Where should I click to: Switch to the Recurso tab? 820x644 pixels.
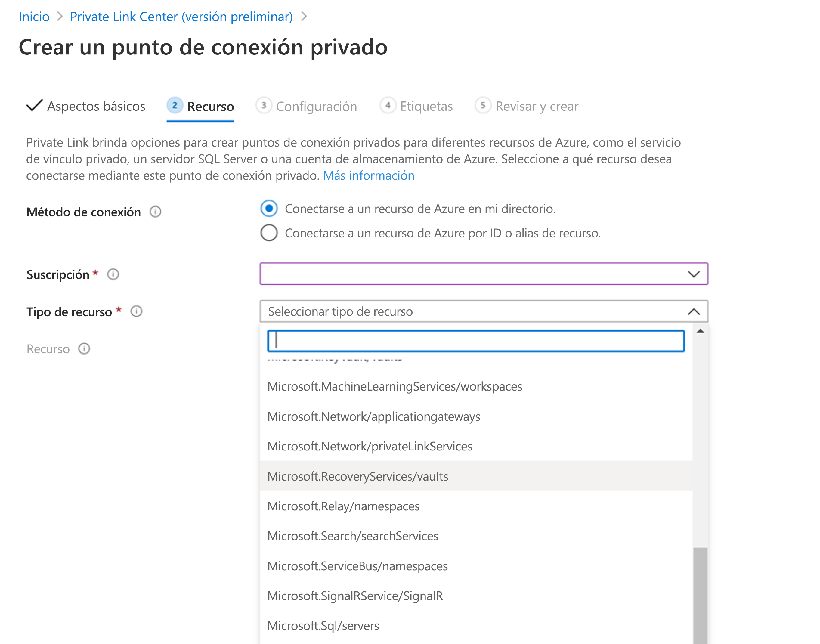(201, 107)
